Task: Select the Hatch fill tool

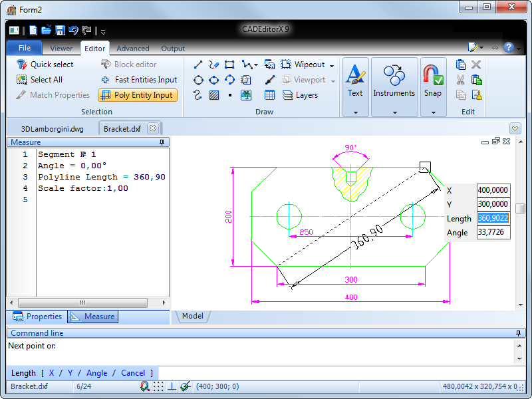Action: point(213,95)
